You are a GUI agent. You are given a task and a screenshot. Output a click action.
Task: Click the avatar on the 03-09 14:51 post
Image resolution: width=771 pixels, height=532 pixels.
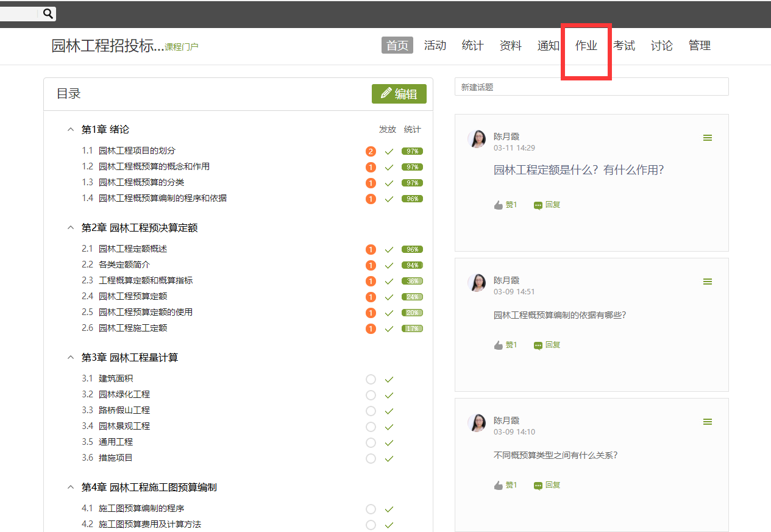[x=477, y=283]
